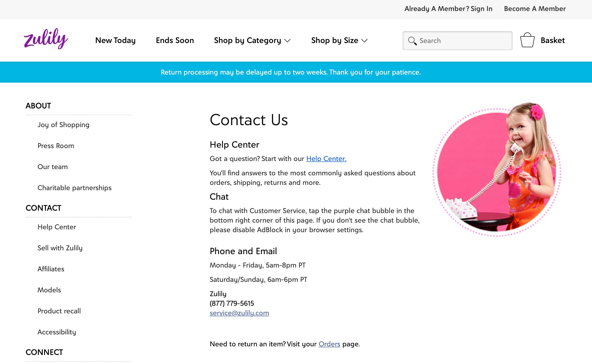The height and width of the screenshot is (364, 592).
Task: Choose Product recall in sidebar
Action: 59,311
